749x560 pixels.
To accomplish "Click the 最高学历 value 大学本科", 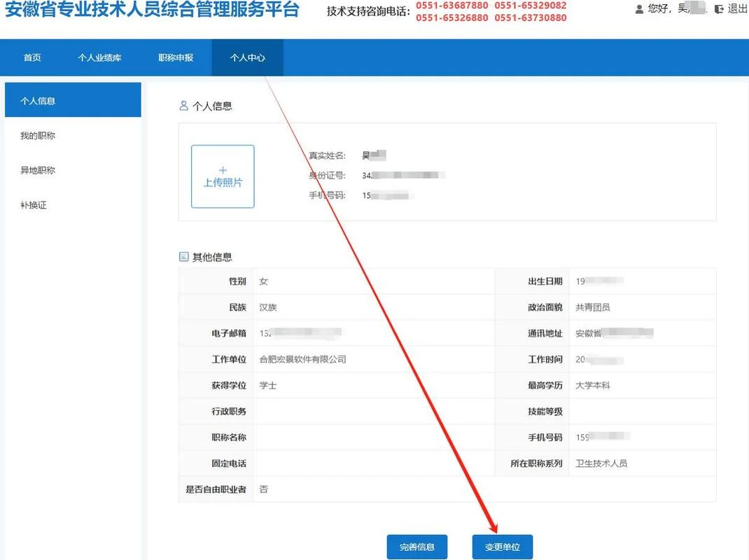I will 593,385.
